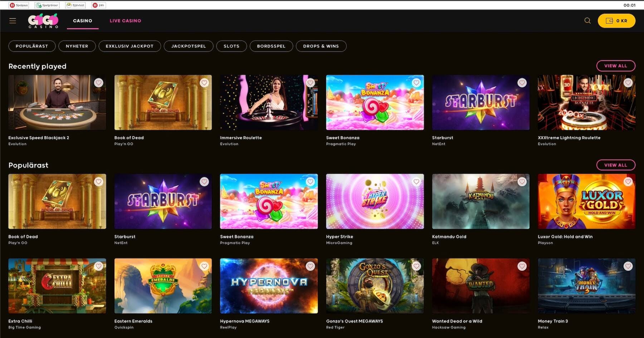Open the 0 KR wallet button
Viewport: 644px width, 338px height.
click(x=616, y=21)
